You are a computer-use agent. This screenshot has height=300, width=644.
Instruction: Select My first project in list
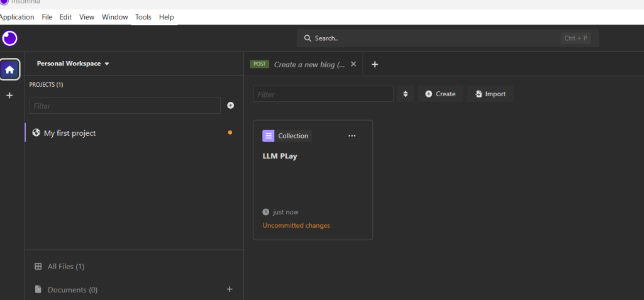tap(70, 133)
